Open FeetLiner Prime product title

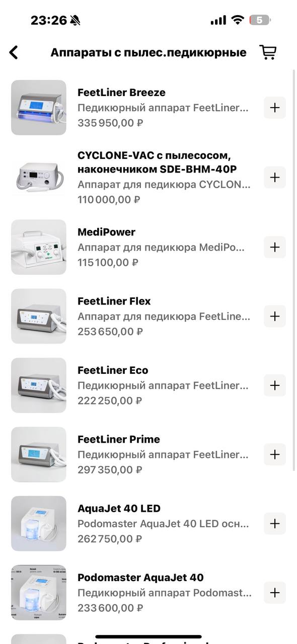click(x=119, y=439)
